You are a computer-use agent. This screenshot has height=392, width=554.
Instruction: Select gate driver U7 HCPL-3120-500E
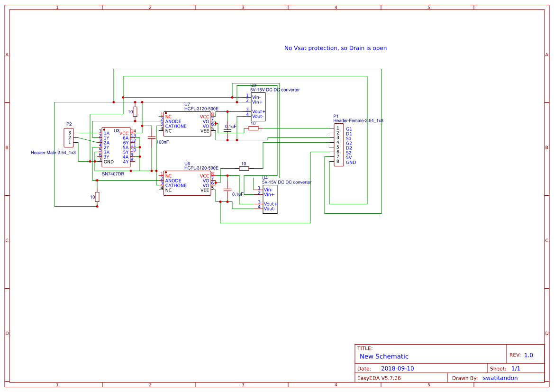click(187, 124)
